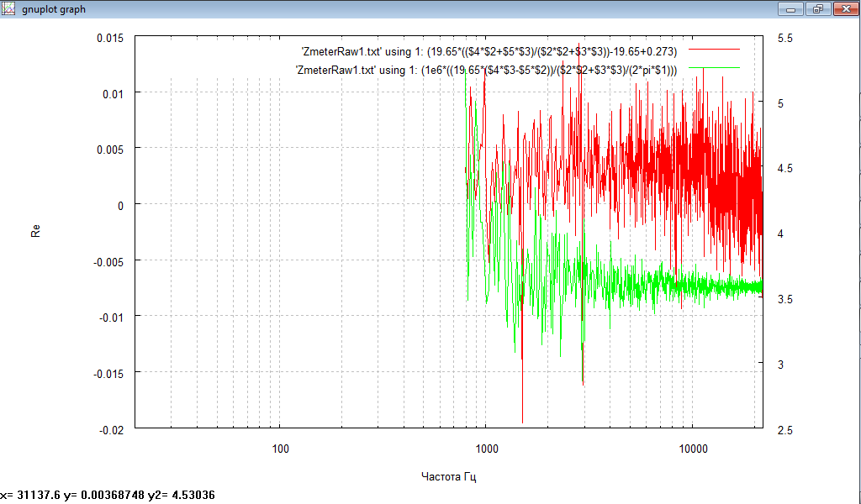Click the 'Частота Гц' x-axis label
The width and height of the screenshot is (861, 504).
tap(449, 476)
